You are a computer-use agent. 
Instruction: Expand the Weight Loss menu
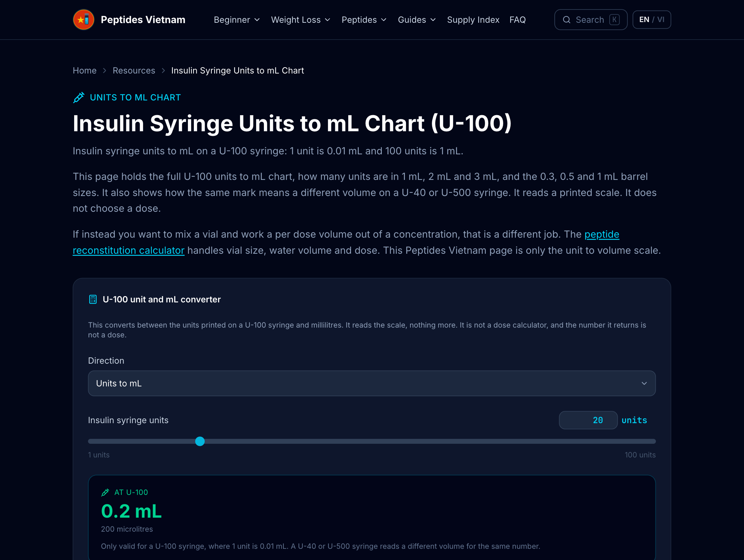(301, 20)
